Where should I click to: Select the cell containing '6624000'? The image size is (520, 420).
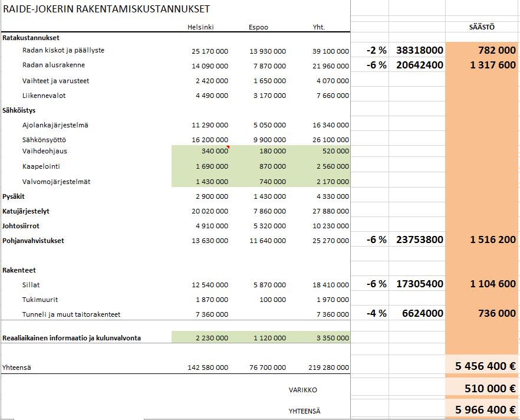point(423,313)
